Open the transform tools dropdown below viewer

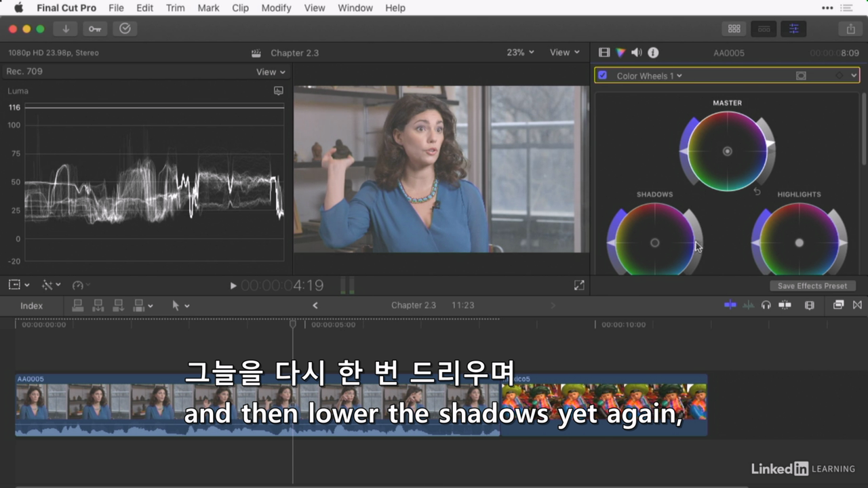pos(18,285)
